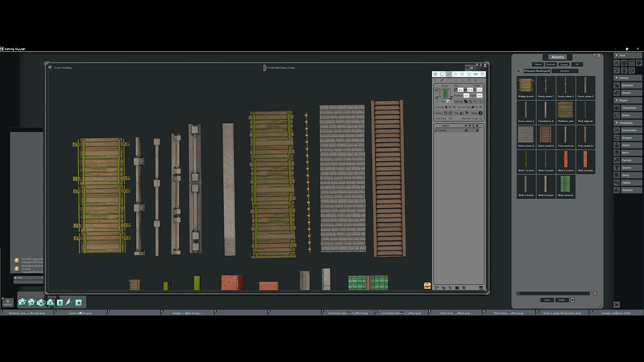Open the Tint color swatch in stroke settings
This screenshot has width=644, height=362.
point(448,101)
